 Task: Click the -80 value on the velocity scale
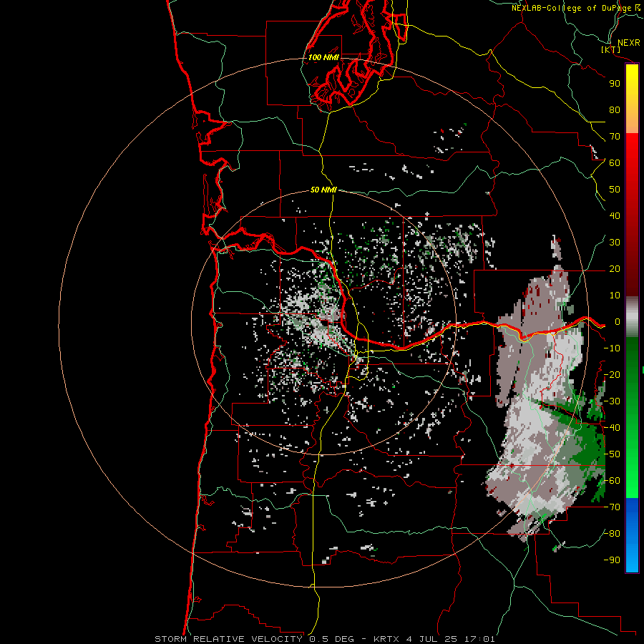pos(612,534)
